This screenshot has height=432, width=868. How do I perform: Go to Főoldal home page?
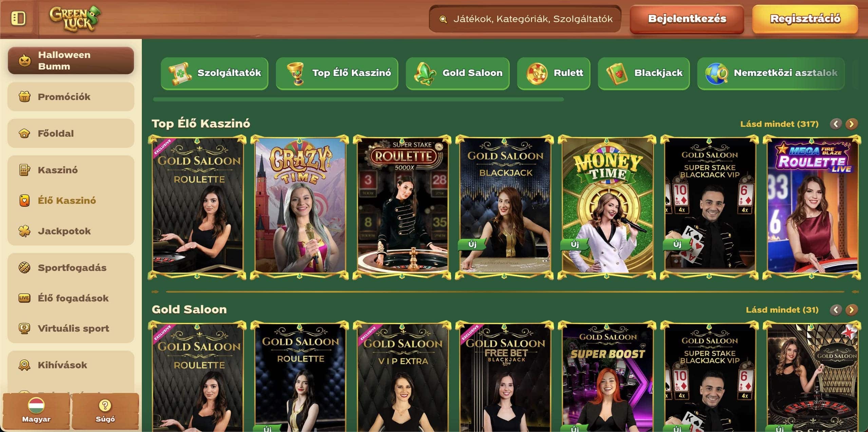[x=71, y=133]
